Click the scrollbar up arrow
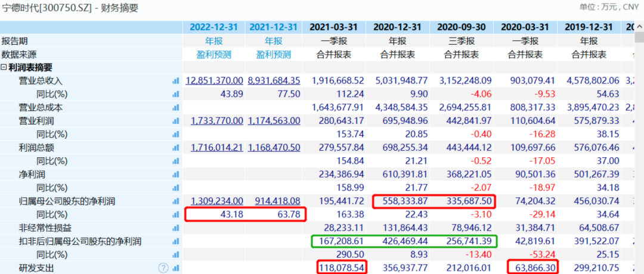The height and width of the screenshot is (274, 644). (639, 26)
